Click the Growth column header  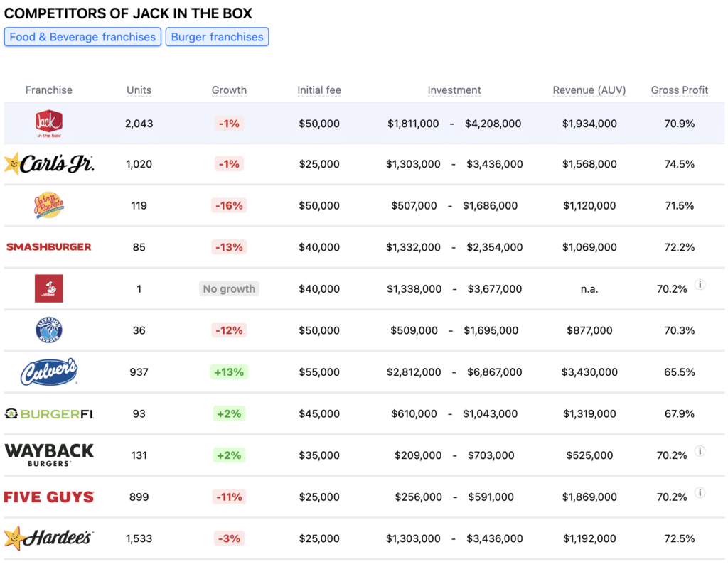(x=229, y=90)
